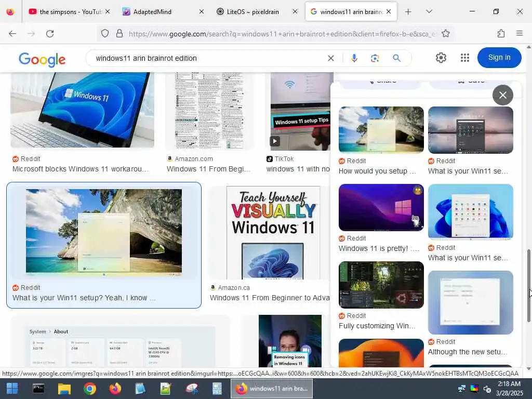
Task: Open the green notepad taskbar app
Action: 166,389
